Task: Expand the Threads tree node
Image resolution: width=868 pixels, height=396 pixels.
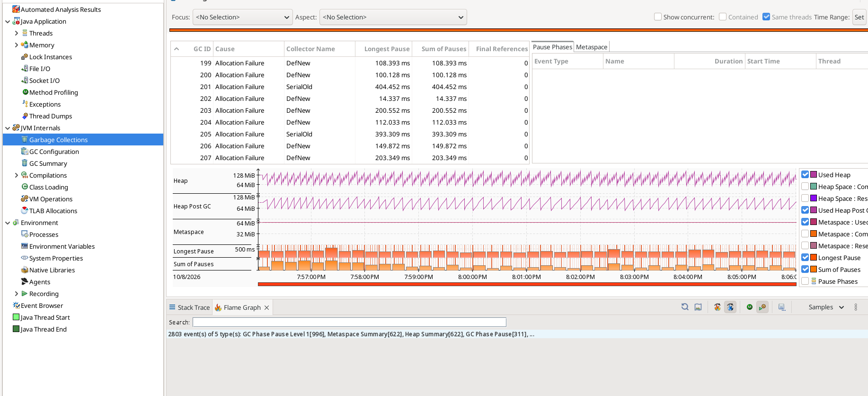Action: 17,33
